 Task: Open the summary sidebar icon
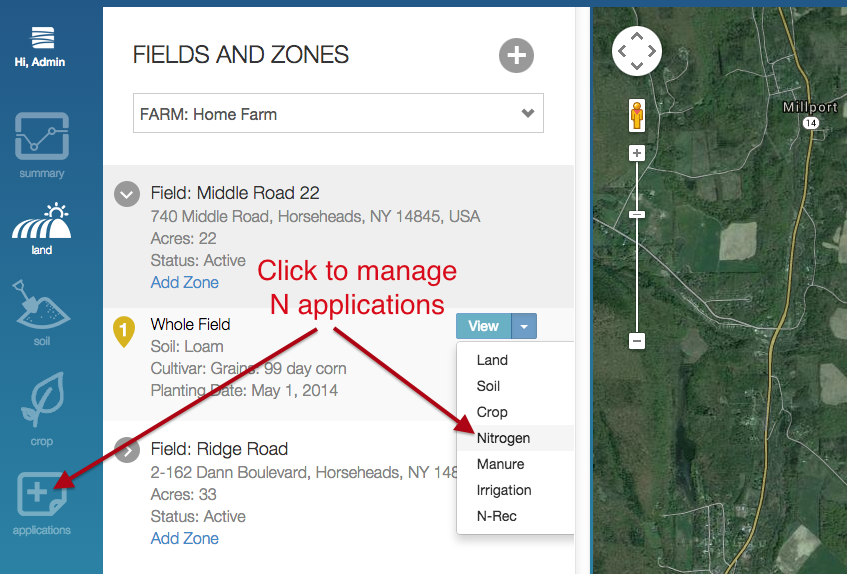[x=41, y=138]
